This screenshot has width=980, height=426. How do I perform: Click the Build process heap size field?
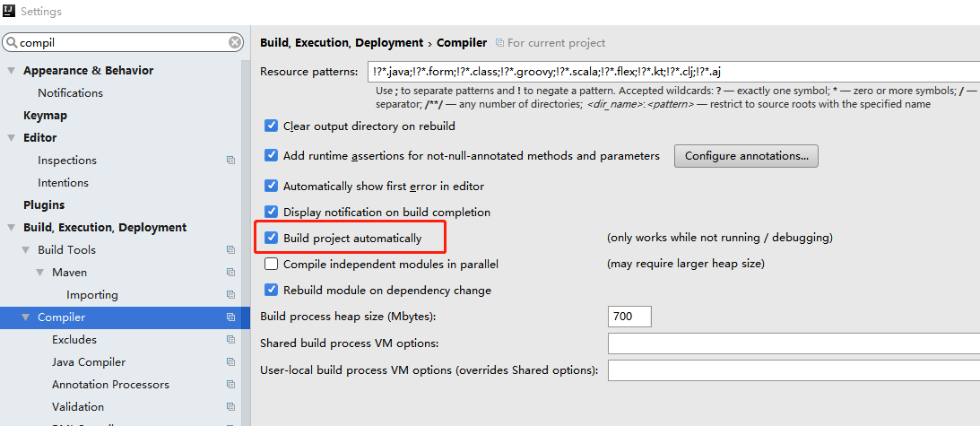click(x=629, y=317)
